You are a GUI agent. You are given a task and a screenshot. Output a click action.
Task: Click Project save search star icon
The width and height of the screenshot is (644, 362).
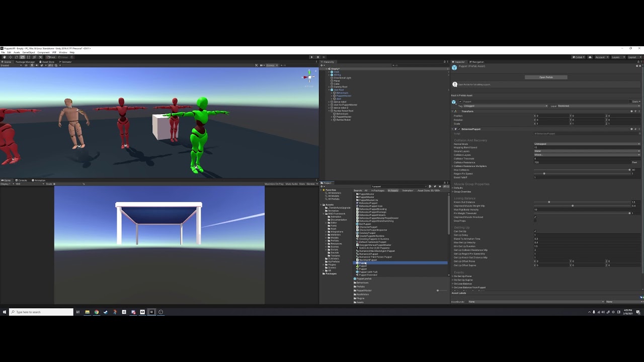click(x=440, y=187)
